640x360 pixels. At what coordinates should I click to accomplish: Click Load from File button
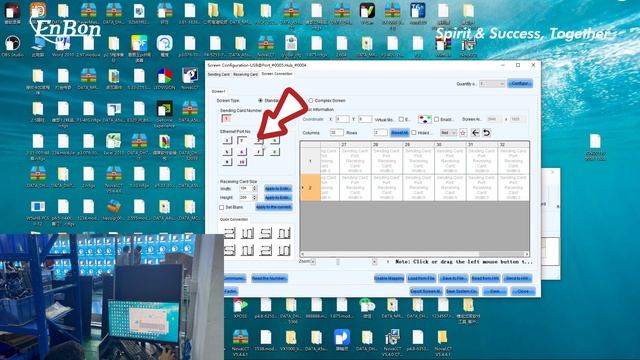[421, 278]
